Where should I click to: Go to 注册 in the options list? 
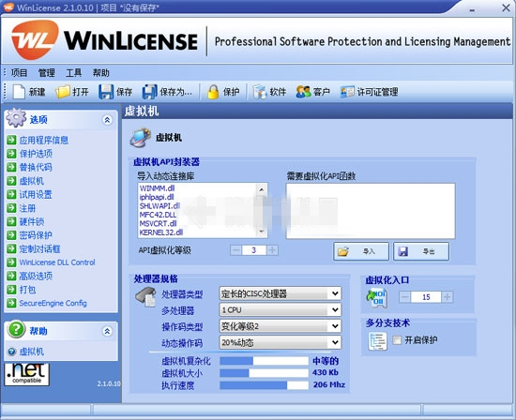coord(27,208)
